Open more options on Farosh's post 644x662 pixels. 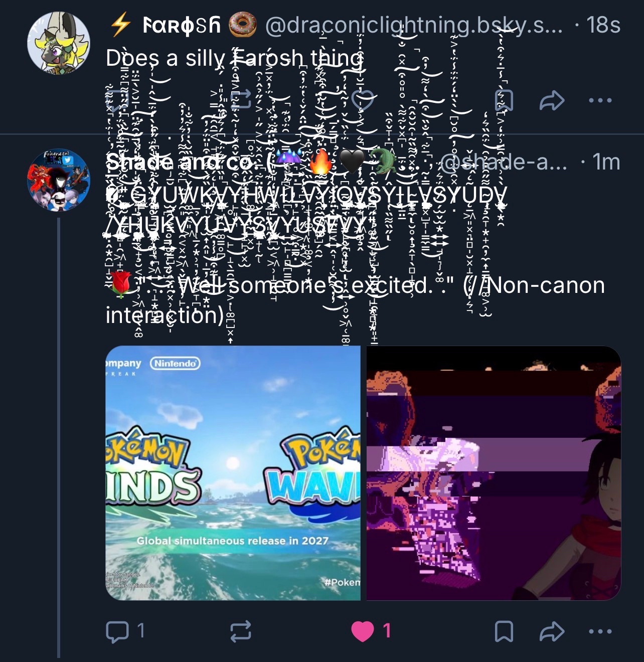pos(600,100)
